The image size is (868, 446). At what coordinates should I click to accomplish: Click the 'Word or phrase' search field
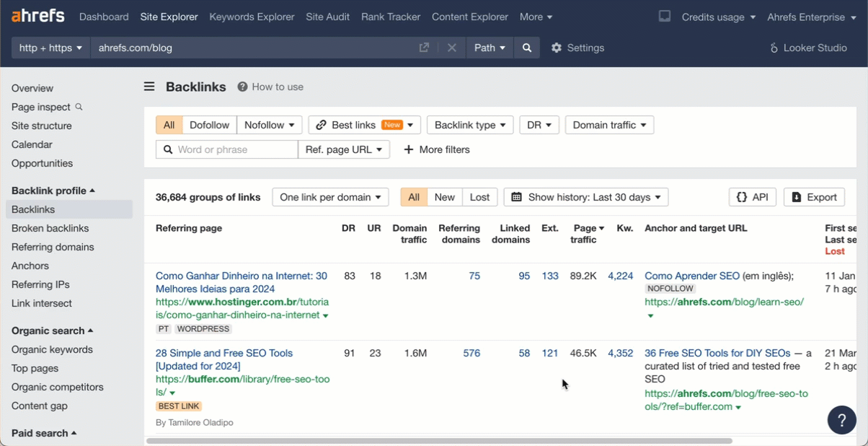[226, 149]
